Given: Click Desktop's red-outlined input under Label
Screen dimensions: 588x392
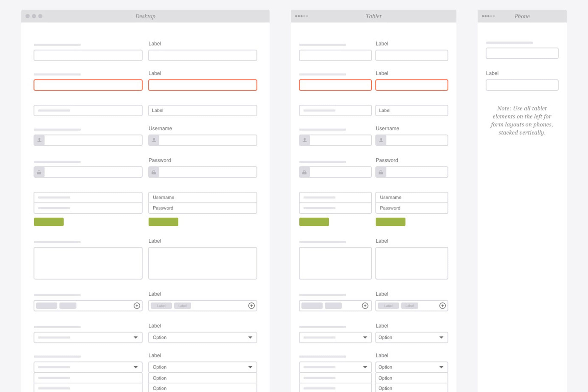Looking at the screenshot, I should [203, 85].
